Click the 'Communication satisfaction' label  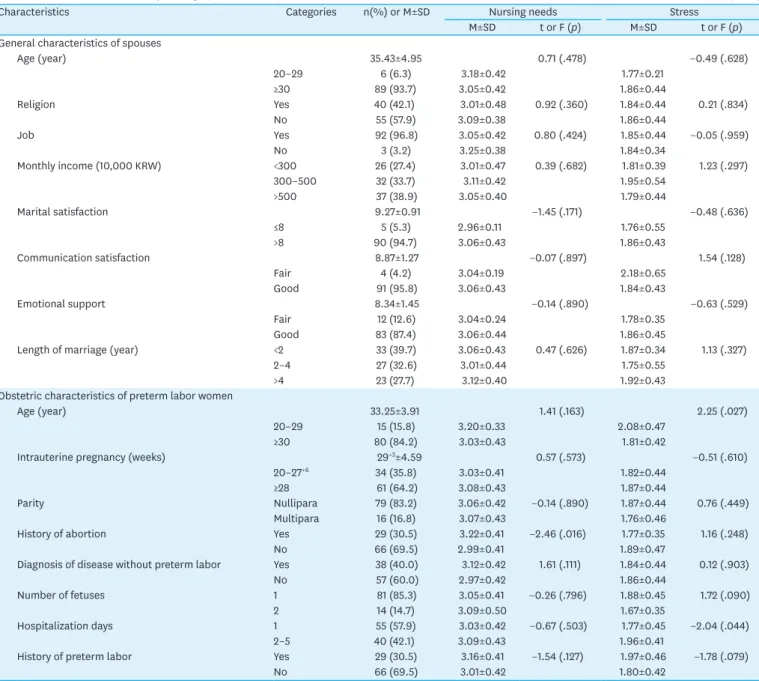click(83, 258)
